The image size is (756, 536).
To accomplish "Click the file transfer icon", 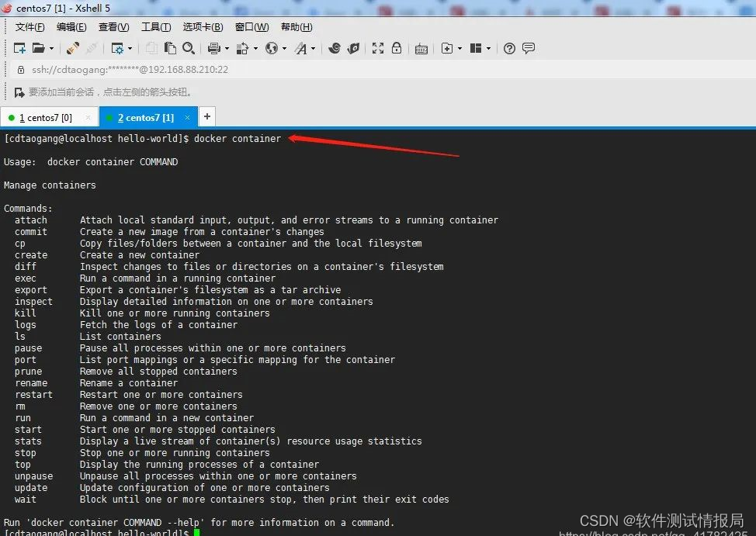I will coord(242,48).
